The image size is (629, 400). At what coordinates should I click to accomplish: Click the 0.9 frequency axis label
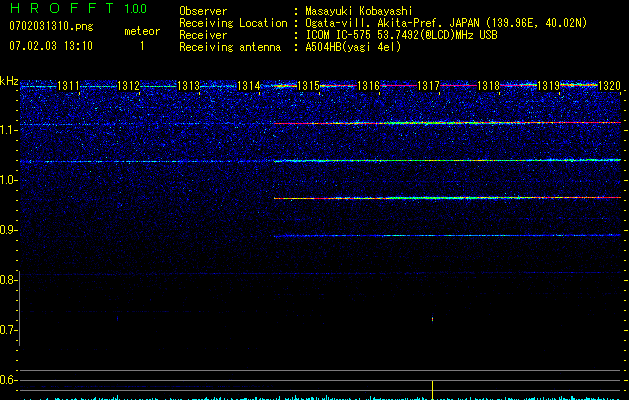tap(8, 230)
